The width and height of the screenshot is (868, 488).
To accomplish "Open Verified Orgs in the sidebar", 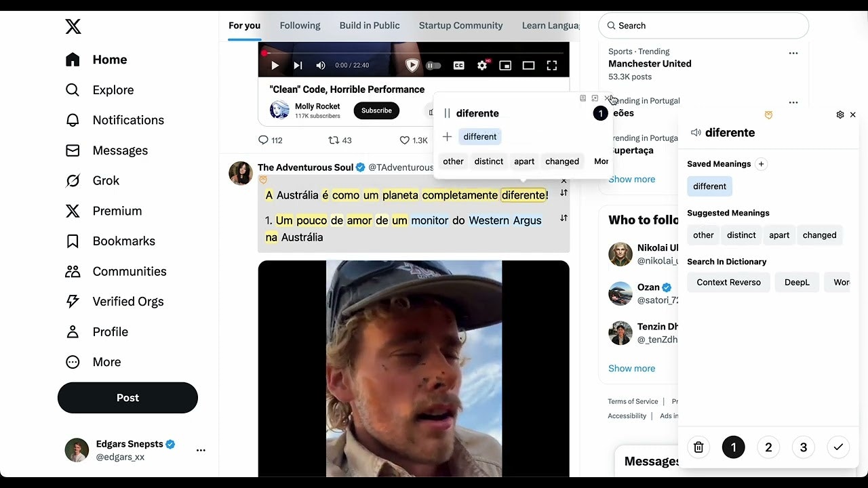I will pos(114,302).
